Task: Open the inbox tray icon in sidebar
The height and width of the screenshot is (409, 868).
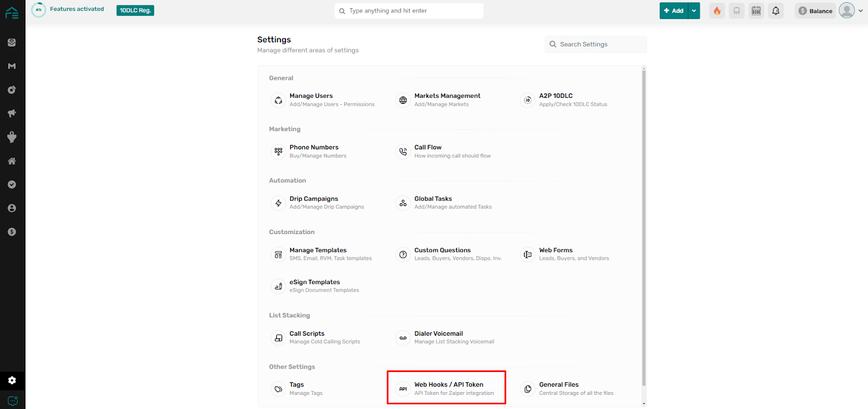Action: (12, 42)
